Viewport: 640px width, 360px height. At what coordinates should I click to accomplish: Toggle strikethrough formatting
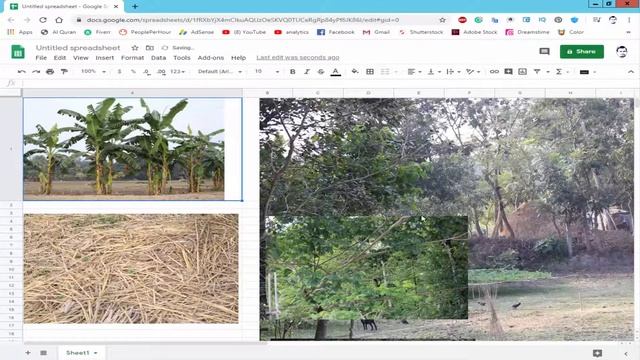321,71
